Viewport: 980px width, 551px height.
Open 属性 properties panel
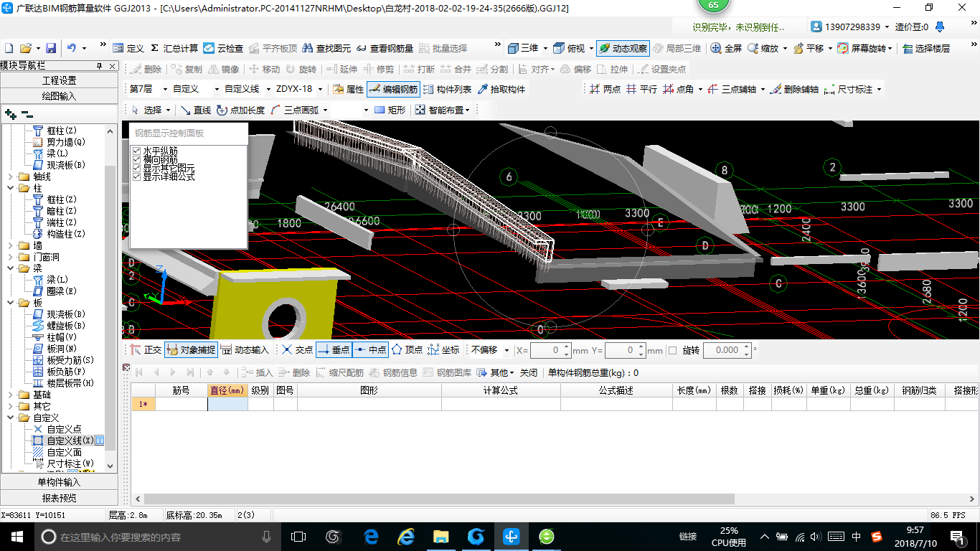pyautogui.click(x=349, y=89)
